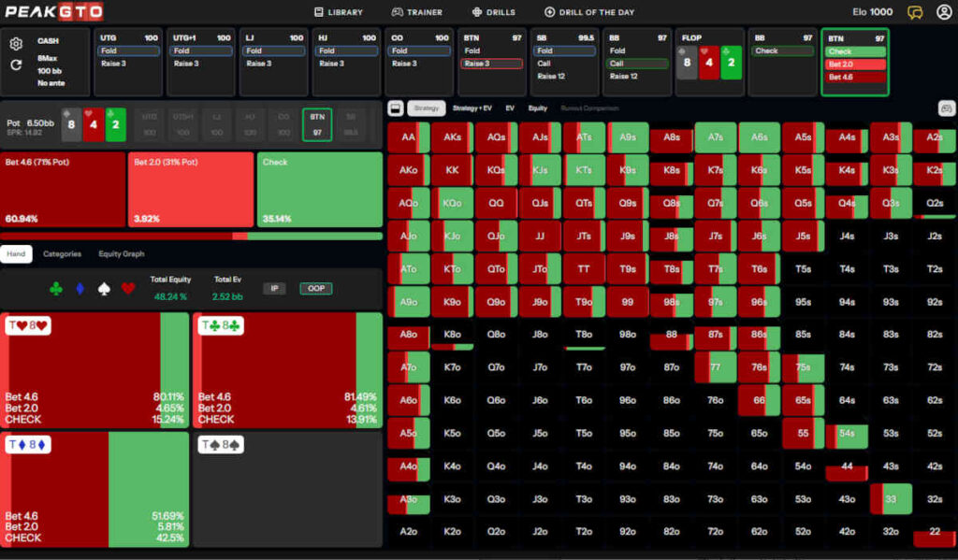Open the user profile icon
The image size is (958, 560).
click(943, 12)
